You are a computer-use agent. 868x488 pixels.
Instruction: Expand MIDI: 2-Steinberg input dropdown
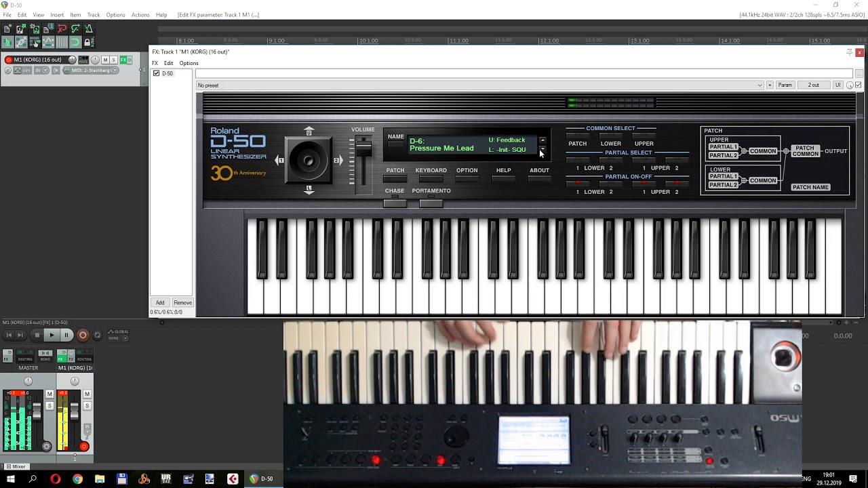tap(91, 70)
